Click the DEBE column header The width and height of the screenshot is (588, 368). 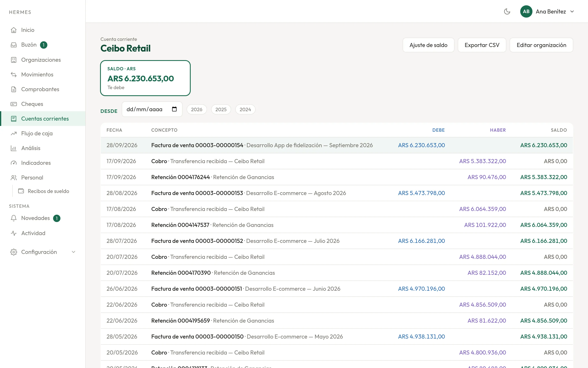click(438, 130)
